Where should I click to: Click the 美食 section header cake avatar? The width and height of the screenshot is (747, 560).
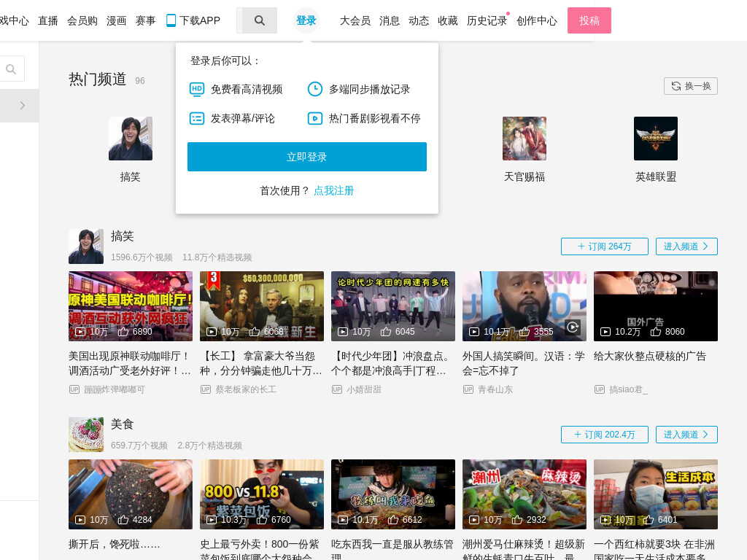tap(86, 435)
